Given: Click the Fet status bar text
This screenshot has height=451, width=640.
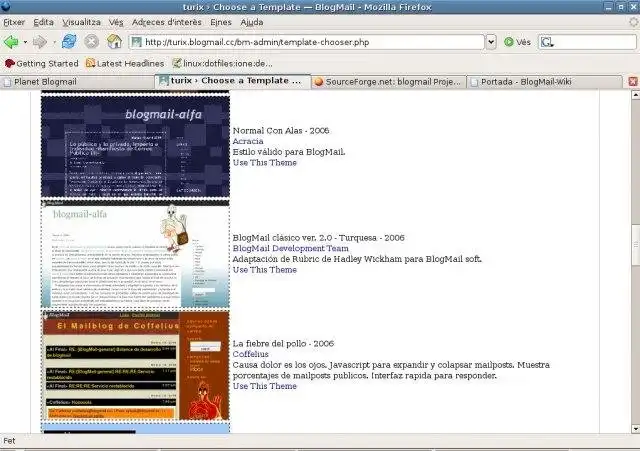Looking at the screenshot, I should [x=9, y=441].
